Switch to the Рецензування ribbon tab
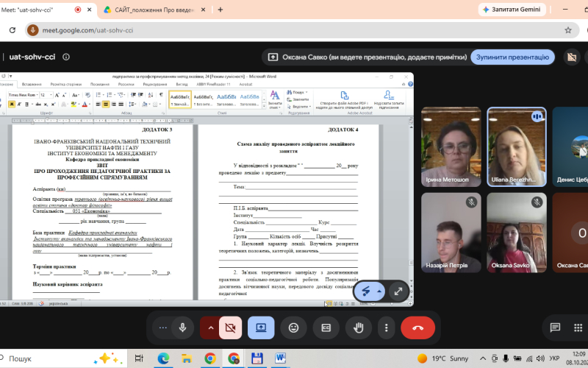 click(x=155, y=84)
